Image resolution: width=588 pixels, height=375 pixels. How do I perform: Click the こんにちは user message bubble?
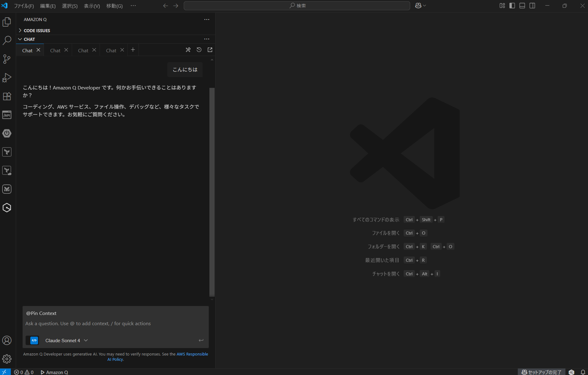(185, 70)
